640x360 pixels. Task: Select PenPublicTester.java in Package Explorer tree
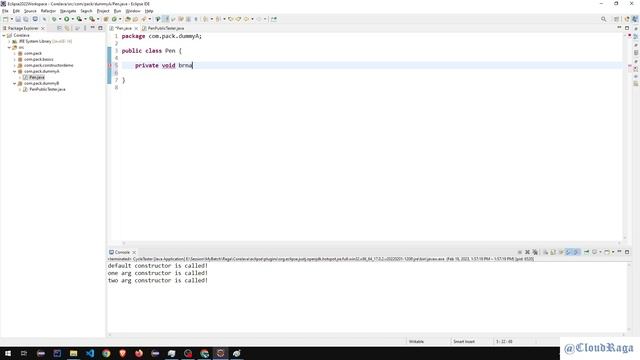(x=47, y=89)
